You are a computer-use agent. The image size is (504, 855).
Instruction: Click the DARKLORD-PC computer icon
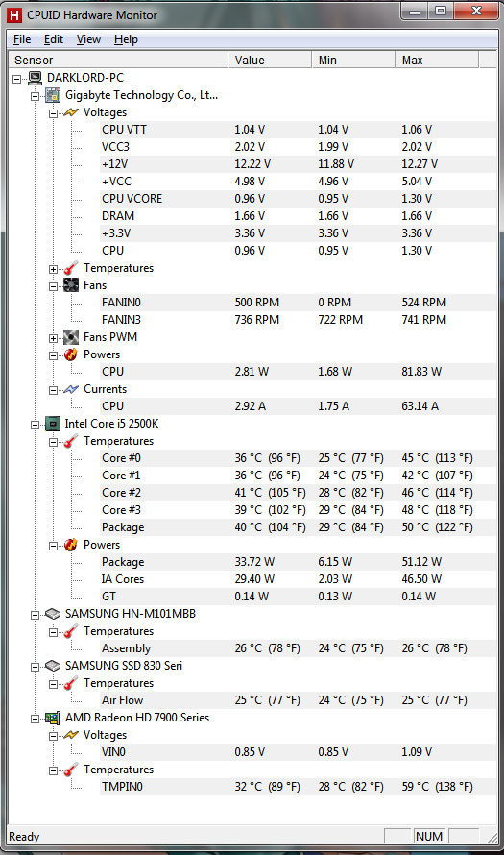click(x=36, y=78)
